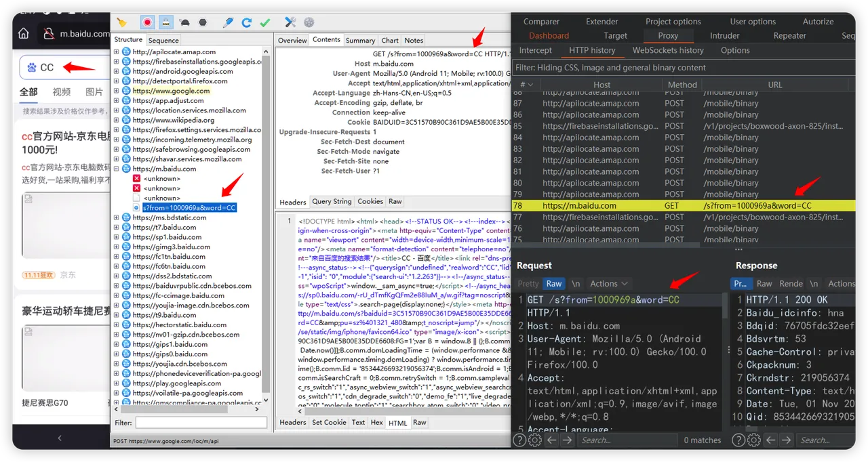The width and height of the screenshot is (868, 462).
Task: Toggle SSL proxying padlock icon
Action: [165, 22]
